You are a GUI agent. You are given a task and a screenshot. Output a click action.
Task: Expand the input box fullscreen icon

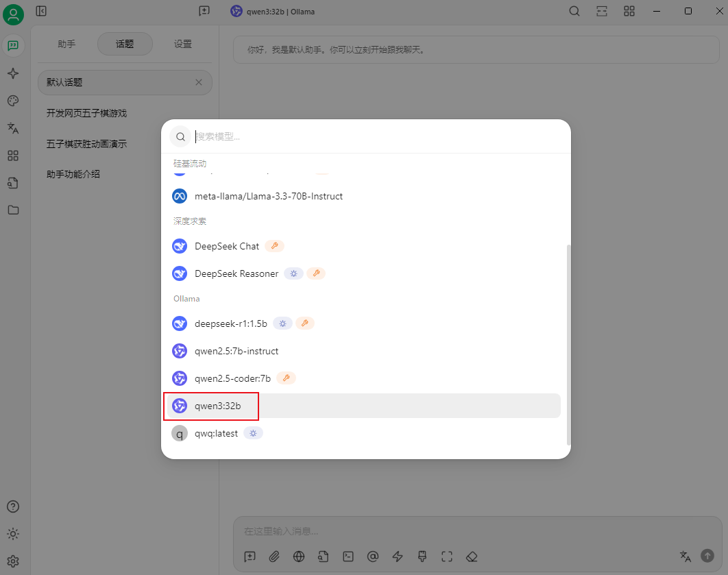coord(447,556)
